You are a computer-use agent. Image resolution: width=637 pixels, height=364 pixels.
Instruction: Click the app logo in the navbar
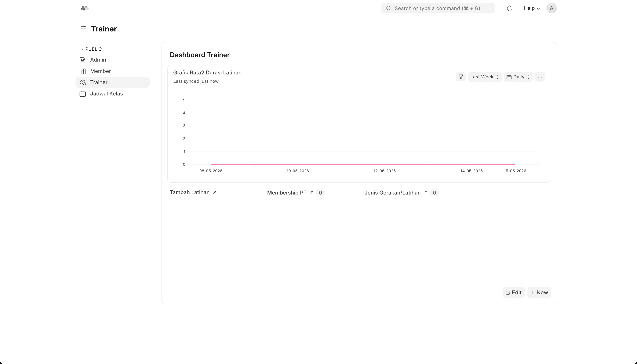(x=85, y=8)
